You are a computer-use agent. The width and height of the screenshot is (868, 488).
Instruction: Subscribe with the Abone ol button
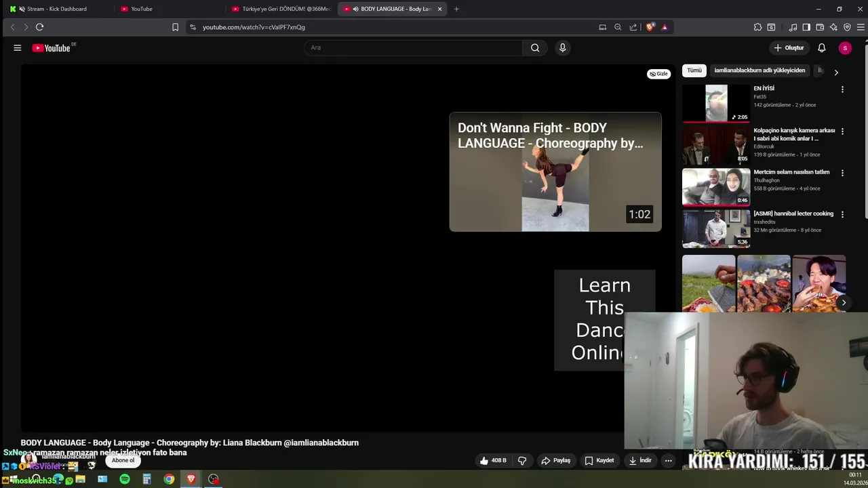(123, 460)
